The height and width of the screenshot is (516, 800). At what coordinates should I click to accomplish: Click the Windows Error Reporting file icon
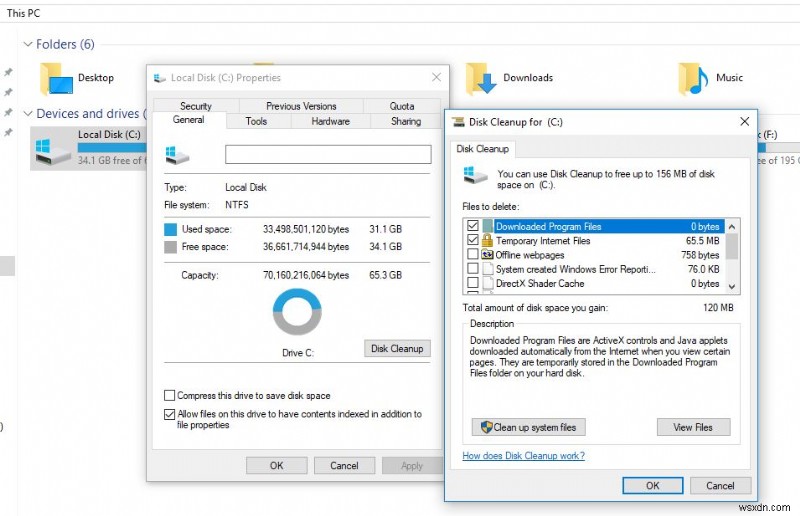click(x=488, y=269)
